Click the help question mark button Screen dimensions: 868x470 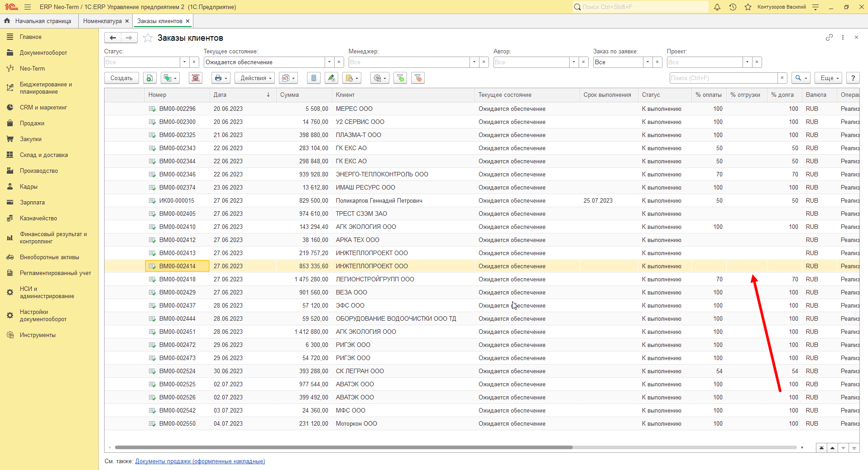[x=853, y=78]
